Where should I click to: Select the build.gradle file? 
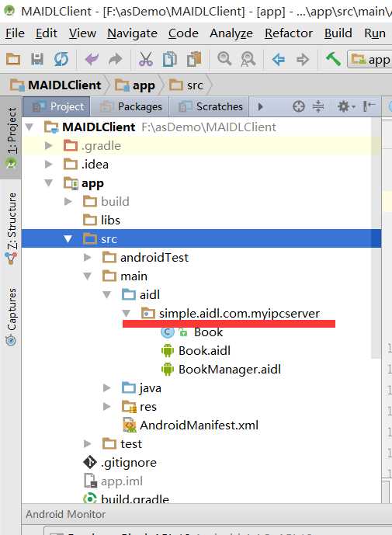click(x=127, y=499)
